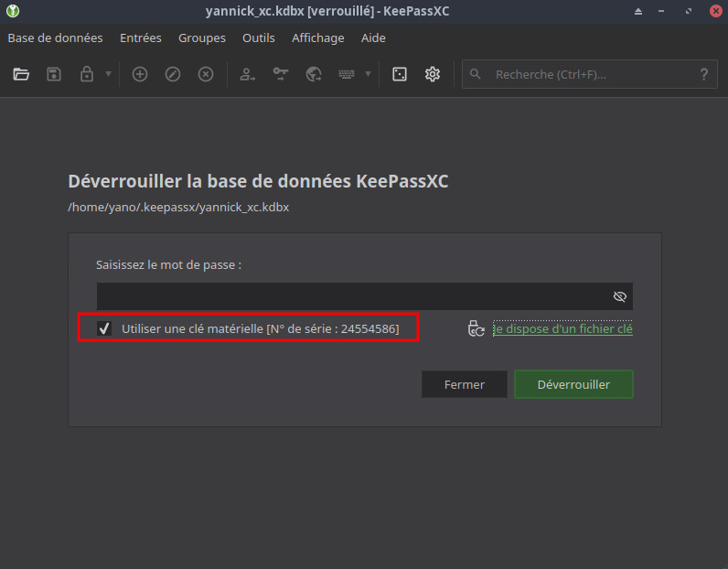Refresh hardware keys with the reload icon
Screen dimensions: 728x569
476,329
